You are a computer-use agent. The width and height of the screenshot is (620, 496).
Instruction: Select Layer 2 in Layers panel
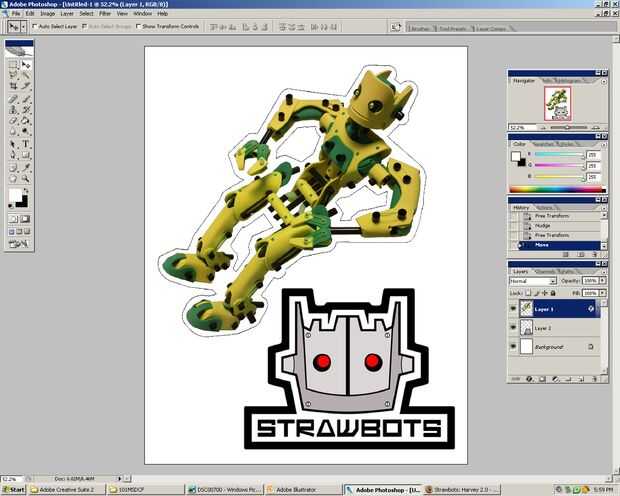pyautogui.click(x=560, y=328)
